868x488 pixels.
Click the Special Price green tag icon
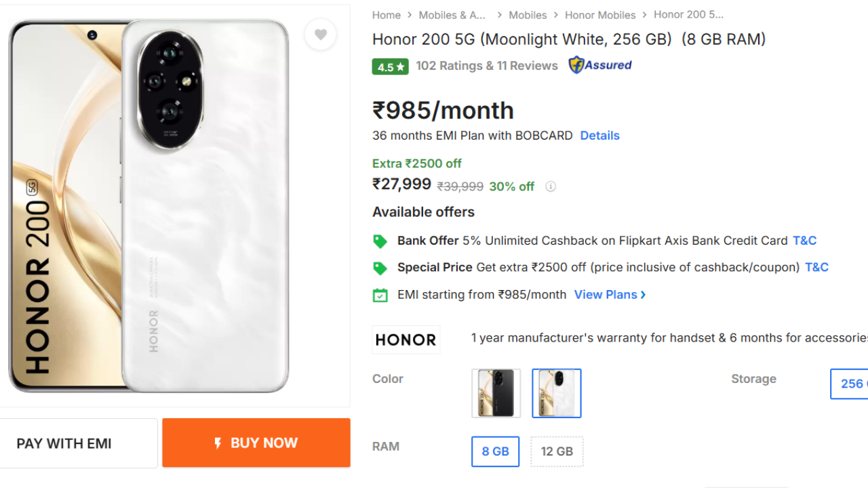coord(380,268)
